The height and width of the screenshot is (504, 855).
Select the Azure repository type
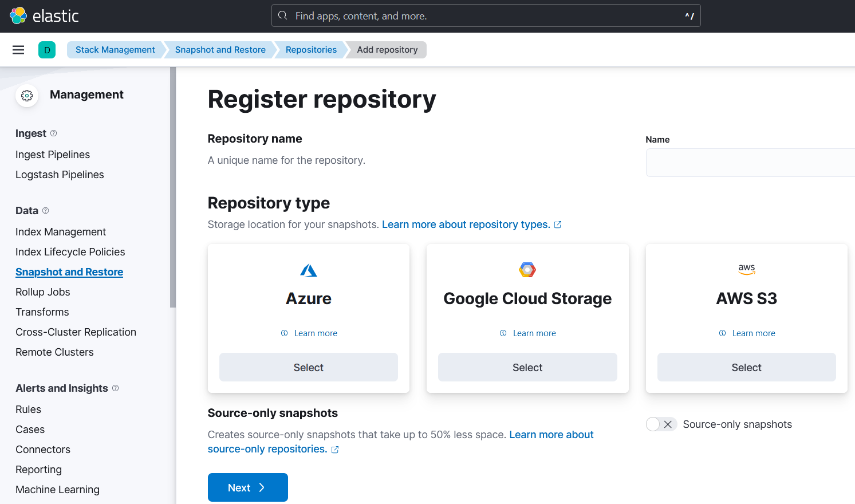[309, 367]
